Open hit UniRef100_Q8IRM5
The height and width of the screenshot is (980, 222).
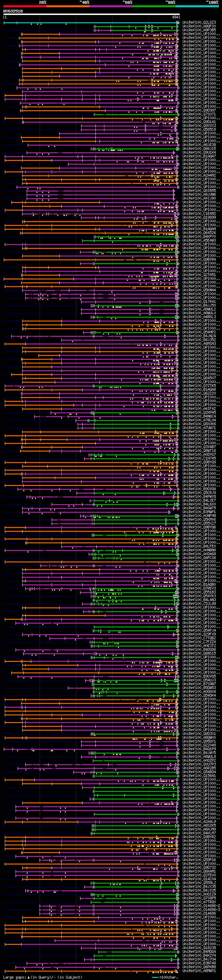pyautogui.click(x=199, y=191)
